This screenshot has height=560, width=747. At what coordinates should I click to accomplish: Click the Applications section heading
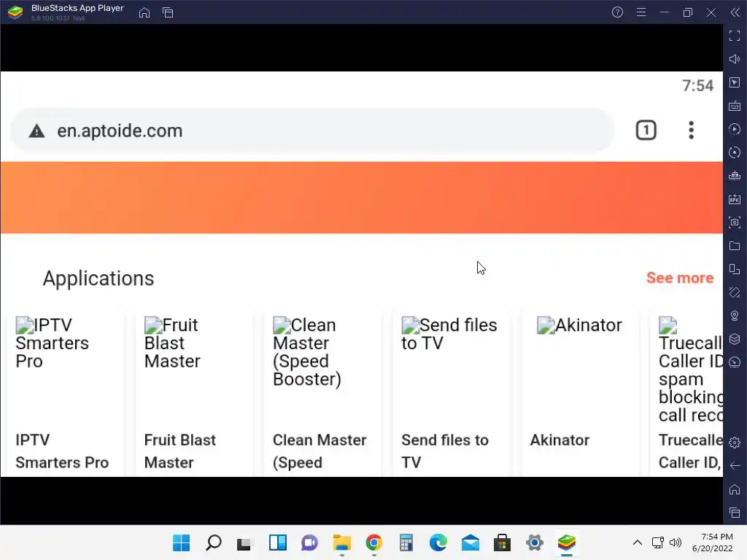tap(98, 279)
